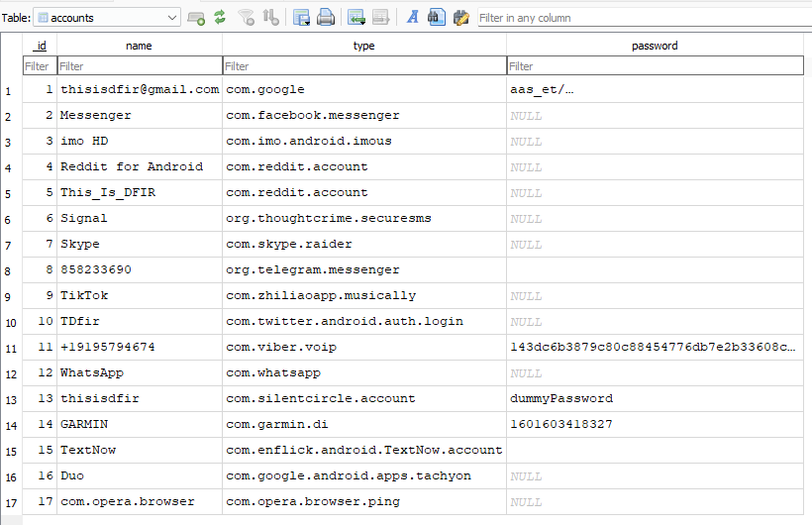Viewport: 812px width, 525px height.
Task: Select the org.thoughtcrime.securesms cell
Action: coord(364,218)
